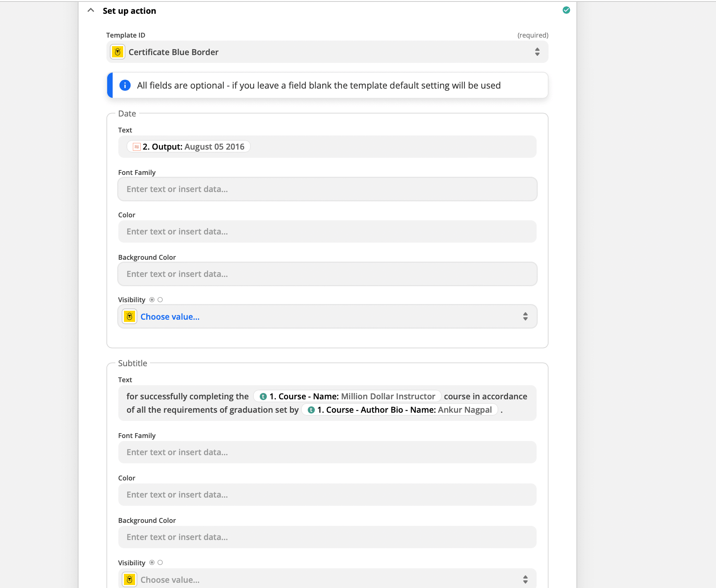This screenshot has width=716, height=588.
Task: Select the second Subtitle Visibility radio button
Action: tap(160, 563)
